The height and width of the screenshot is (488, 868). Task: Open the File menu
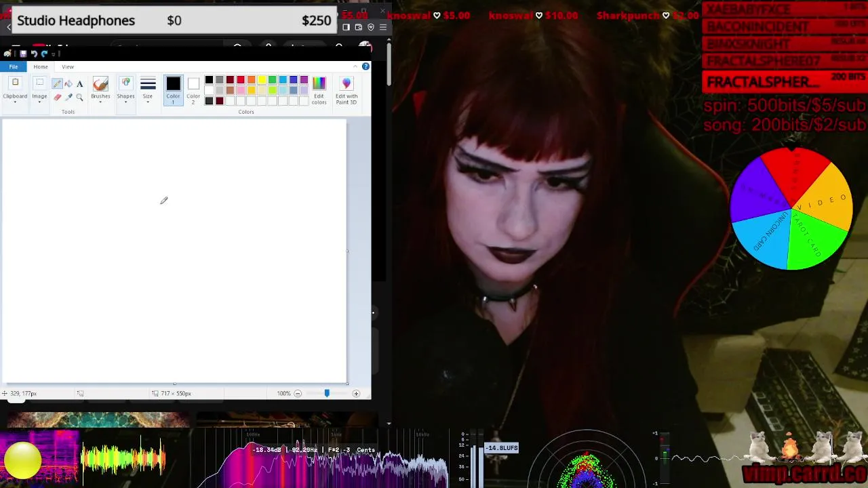tap(14, 66)
